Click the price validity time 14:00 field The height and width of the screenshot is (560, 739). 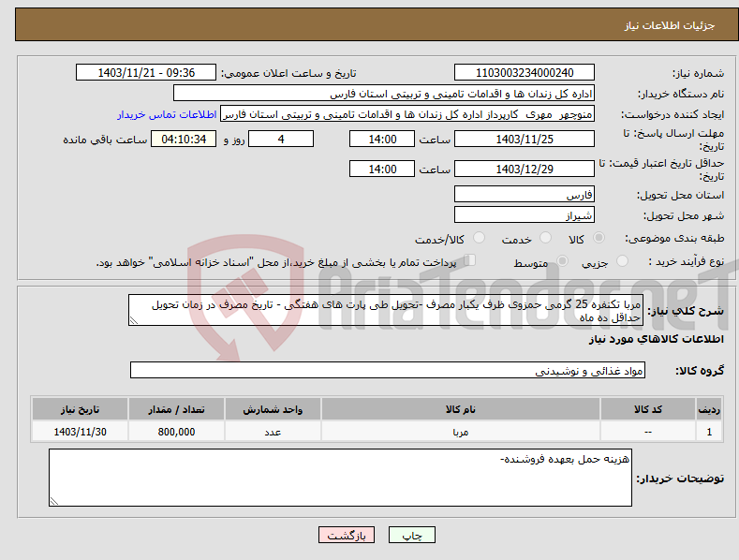(x=382, y=169)
